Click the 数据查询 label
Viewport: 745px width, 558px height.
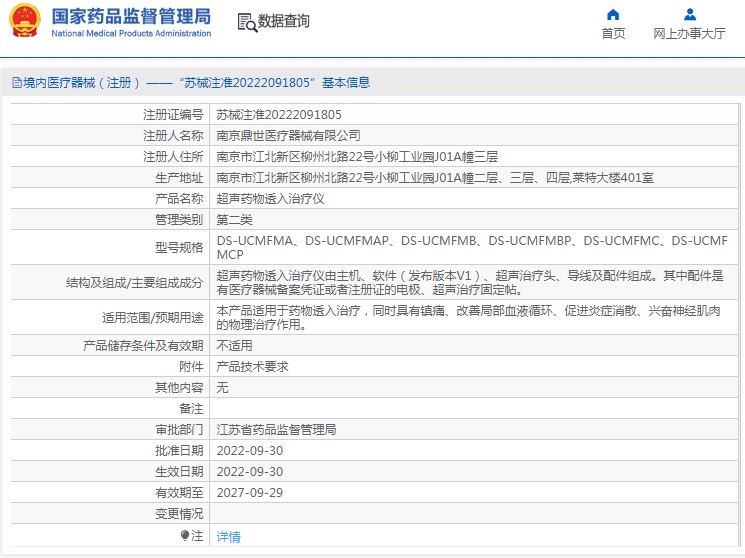(283, 21)
